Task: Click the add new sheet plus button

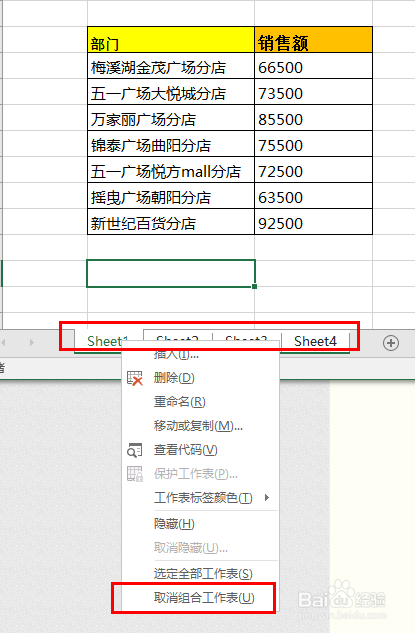Action: (390, 343)
